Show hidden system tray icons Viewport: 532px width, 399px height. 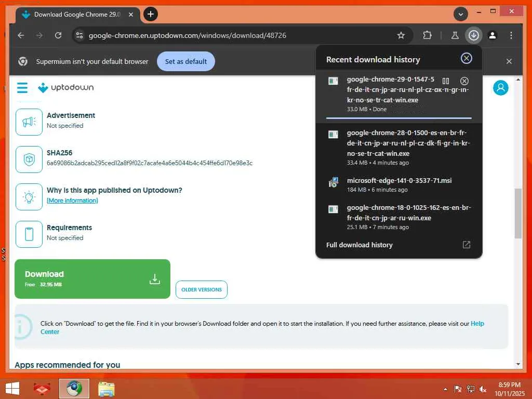pyautogui.click(x=445, y=389)
